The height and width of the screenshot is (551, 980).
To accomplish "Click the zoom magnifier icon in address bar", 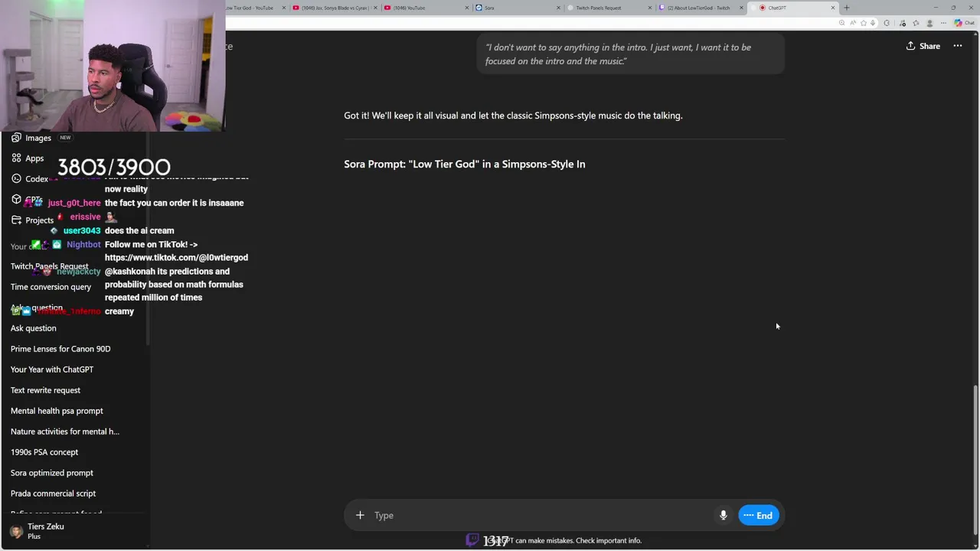I will 841,23.
